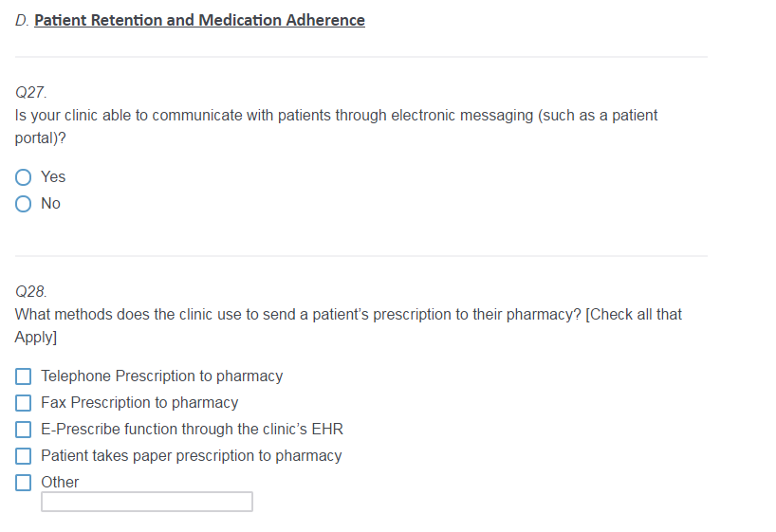Tick the Other checkbox in Q28
776x532 pixels.
24,483
